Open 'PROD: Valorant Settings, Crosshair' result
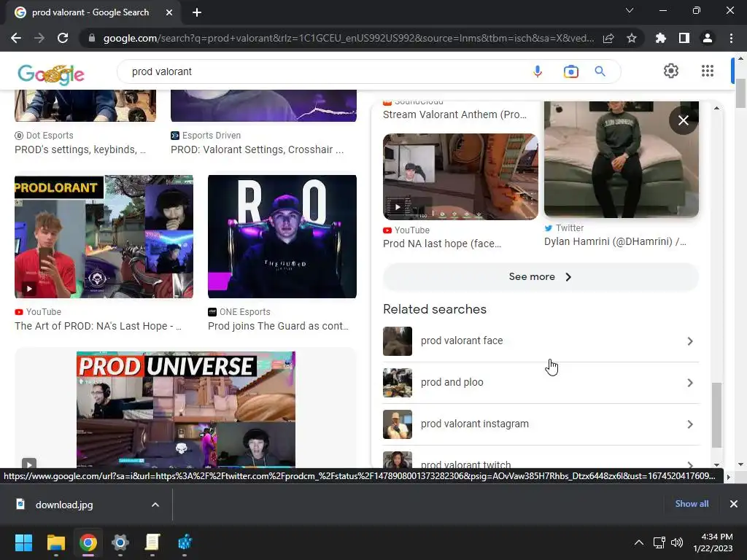Image resolution: width=747 pixels, height=560 pixels. click(258, 149)
